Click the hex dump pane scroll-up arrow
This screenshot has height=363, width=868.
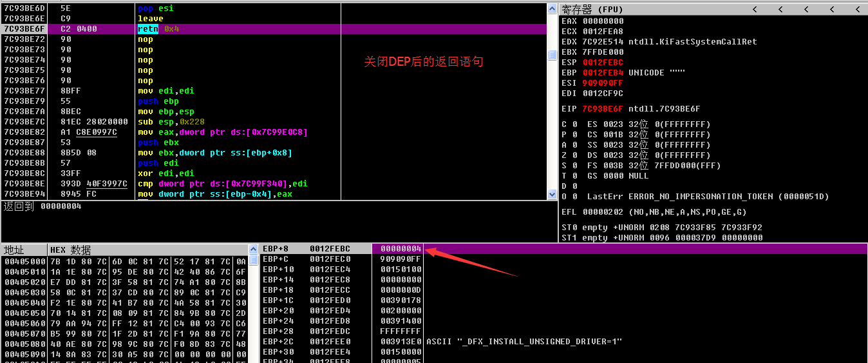click(254, 250)
